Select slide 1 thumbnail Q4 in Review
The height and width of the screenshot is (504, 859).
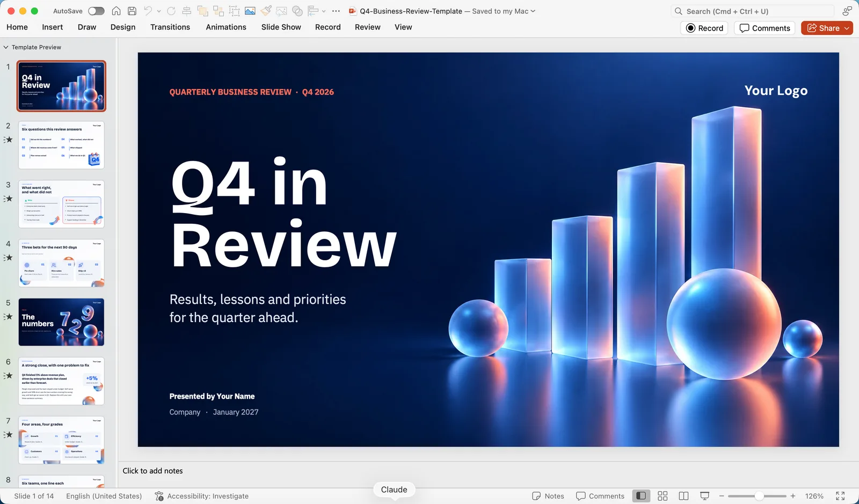coord(61,86)
